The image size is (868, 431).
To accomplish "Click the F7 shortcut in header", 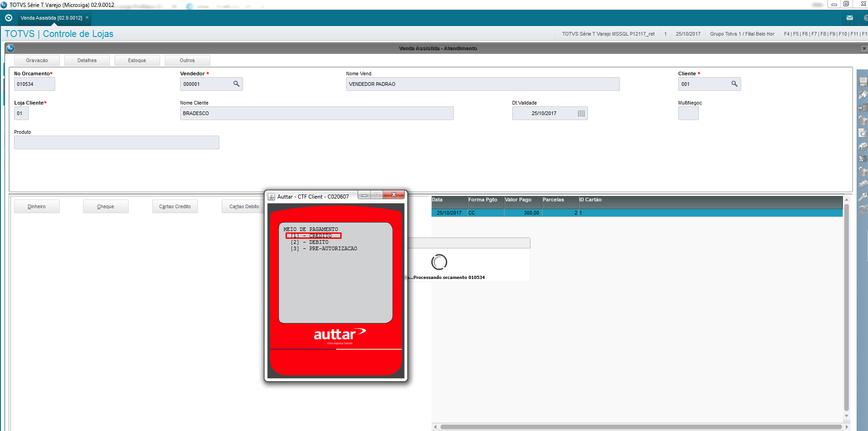I will click(x=814, y=34).
